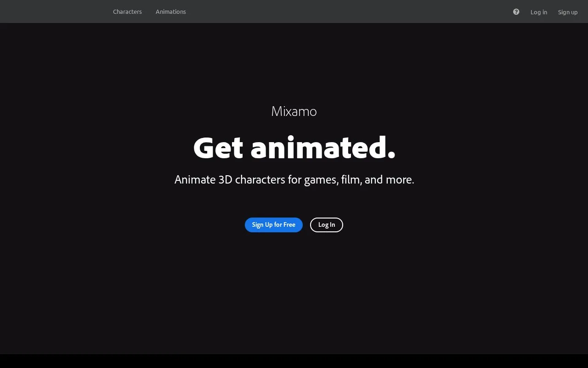Open the Animations tab in navbar
The image size is (588, 368).
171,11
